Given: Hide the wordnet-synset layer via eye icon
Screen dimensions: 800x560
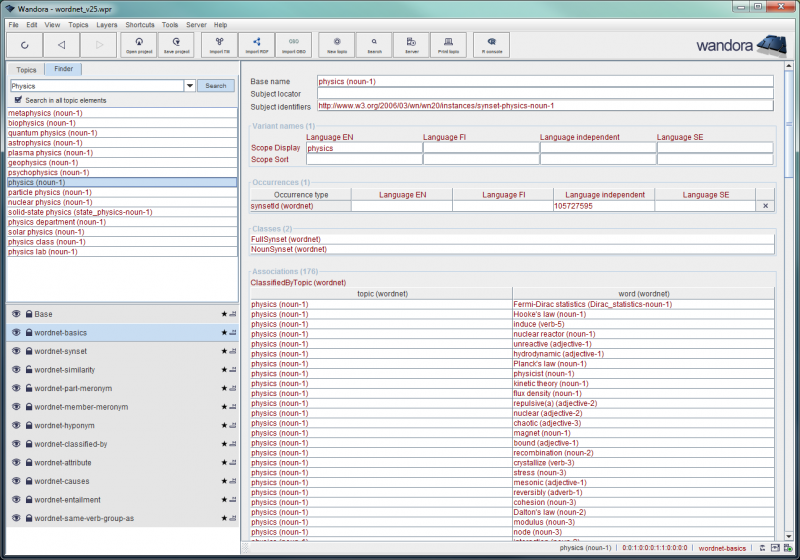Looking at the screenshot, I should coord(16,351).
